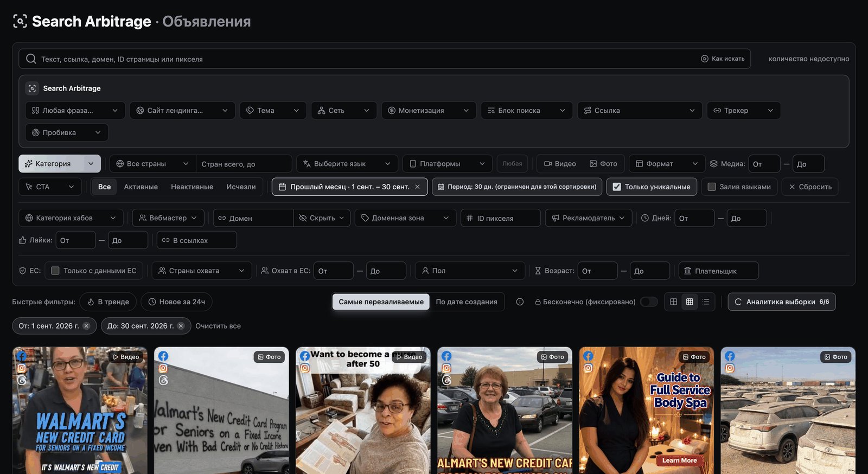Enable the 'Залив языками' checkbox

click(x=712, y=187)
